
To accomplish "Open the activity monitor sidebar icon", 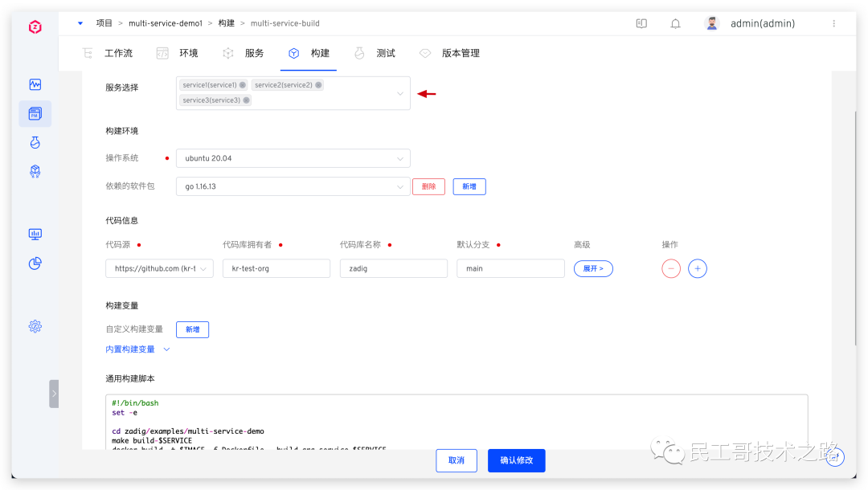I will [35, 84].
